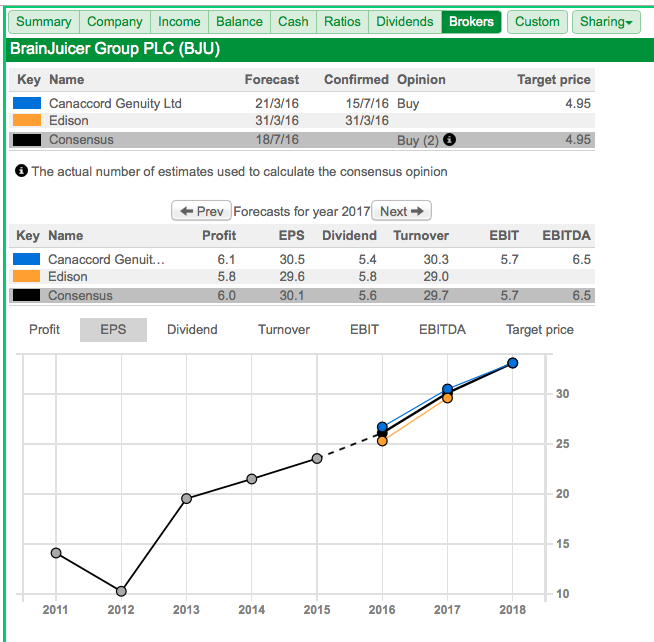Select the Balance tab
This screenshot has width=654, height=642.
239,22
